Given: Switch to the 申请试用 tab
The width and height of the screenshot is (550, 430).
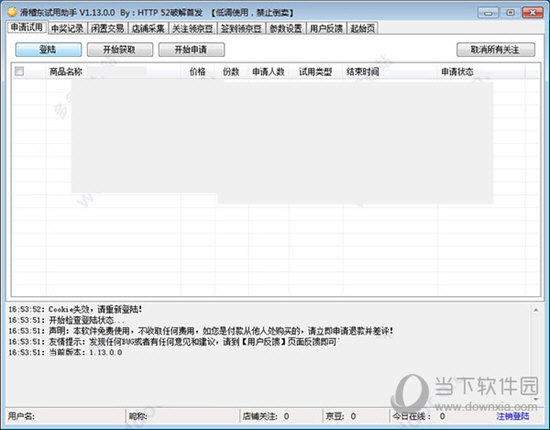Looking at the screenshot, I should [27, 27].
